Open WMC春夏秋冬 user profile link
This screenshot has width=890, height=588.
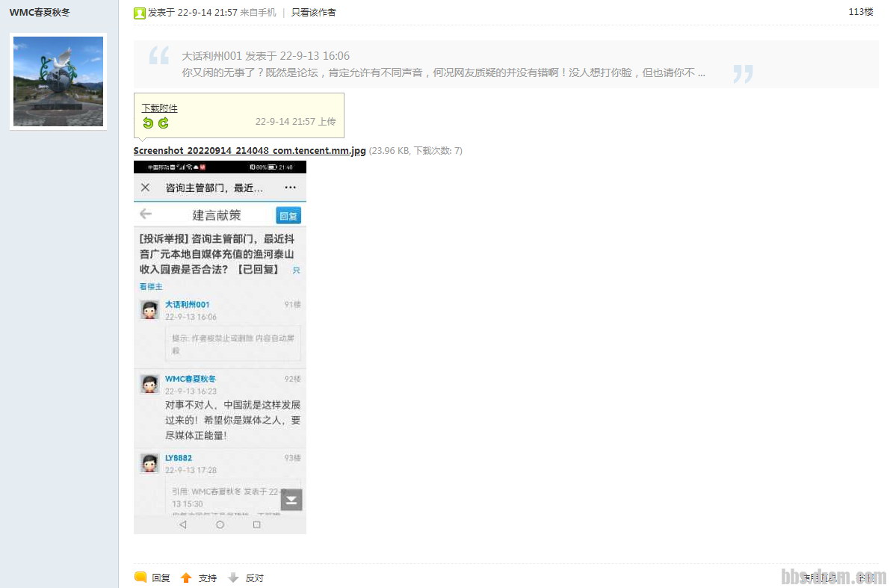39,12
